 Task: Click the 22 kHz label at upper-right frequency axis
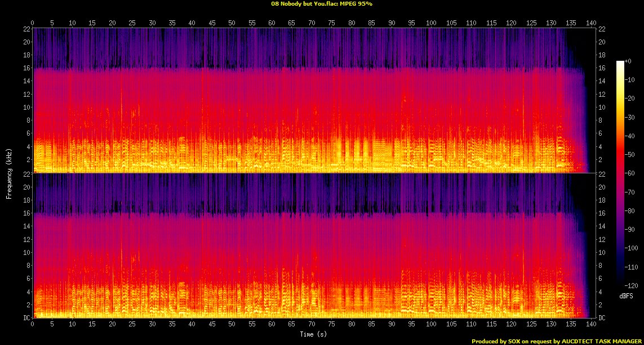pyautogui.click(x=602, y=29)
